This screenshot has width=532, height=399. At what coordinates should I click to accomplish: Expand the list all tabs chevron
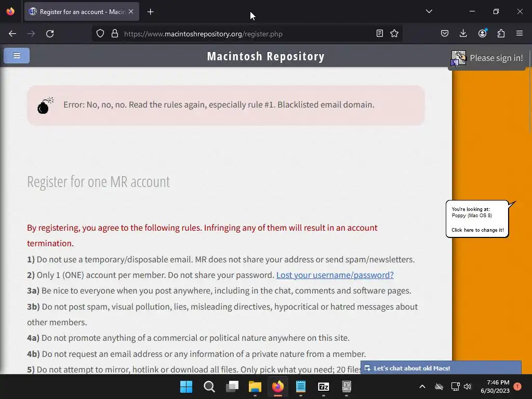click(429, 11)
